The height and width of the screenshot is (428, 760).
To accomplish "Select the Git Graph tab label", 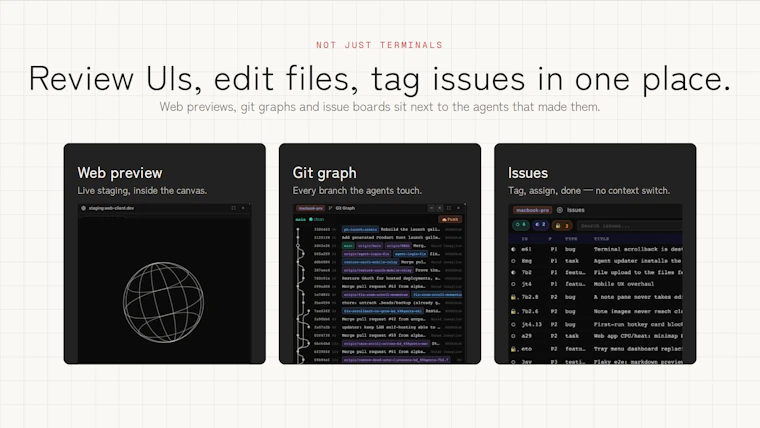I will coord(345,208).
